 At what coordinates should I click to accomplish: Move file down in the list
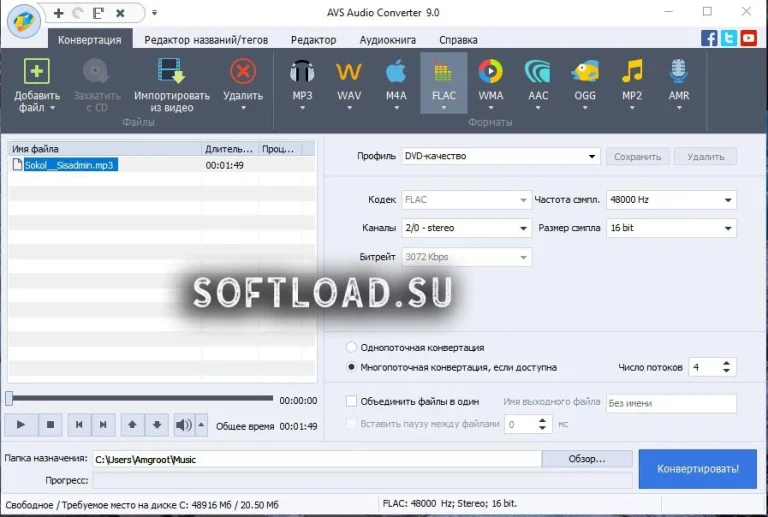tap(157, 424)
